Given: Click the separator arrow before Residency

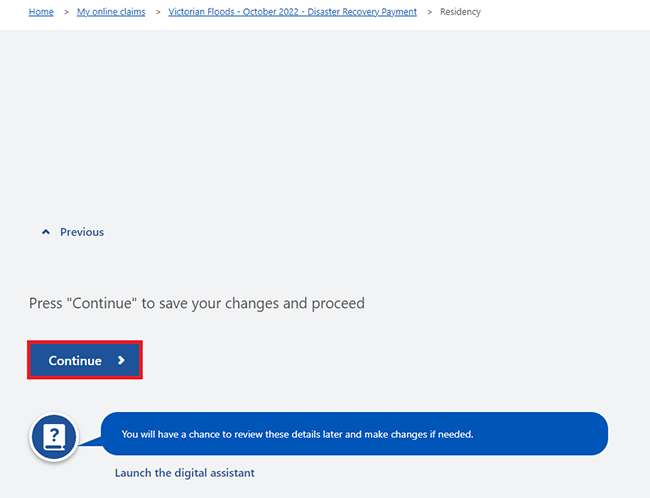Looking at the screenshot, I should (429, 12).
